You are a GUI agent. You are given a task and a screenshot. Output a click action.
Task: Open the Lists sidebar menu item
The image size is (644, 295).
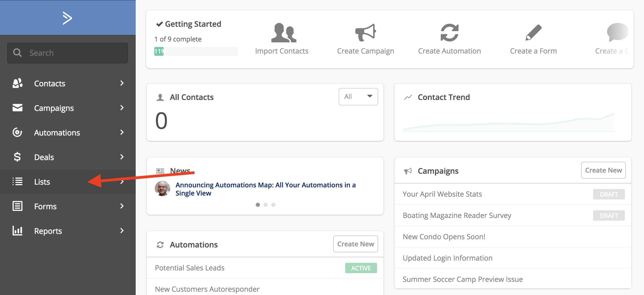click(x=42, y=182)
